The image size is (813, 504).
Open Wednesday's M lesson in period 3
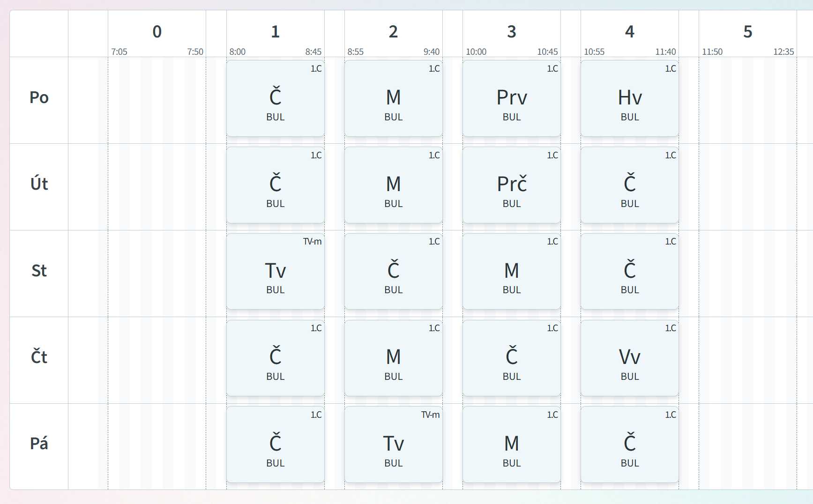[511, 272]
